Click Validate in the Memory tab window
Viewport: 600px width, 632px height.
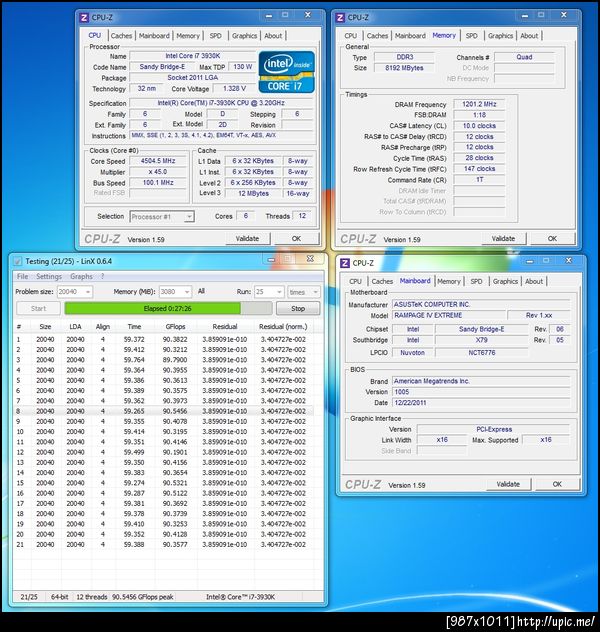coord(503,239)
